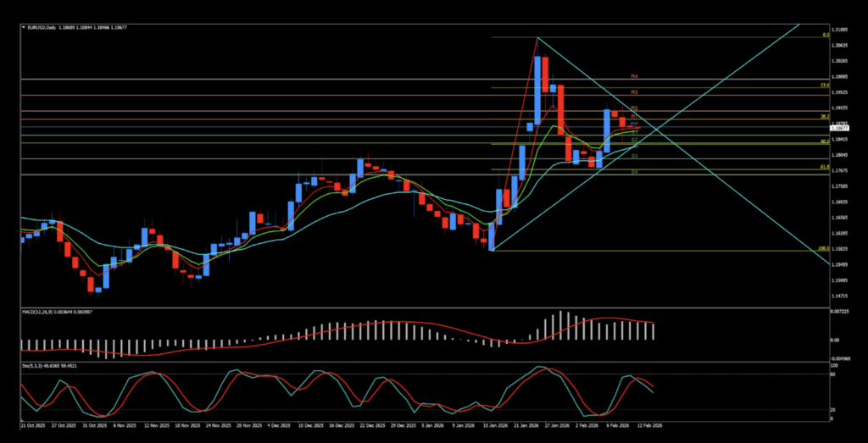
Task: Click the dropdown triangle beside EURUSD,Daily
Action: point(23,28)
